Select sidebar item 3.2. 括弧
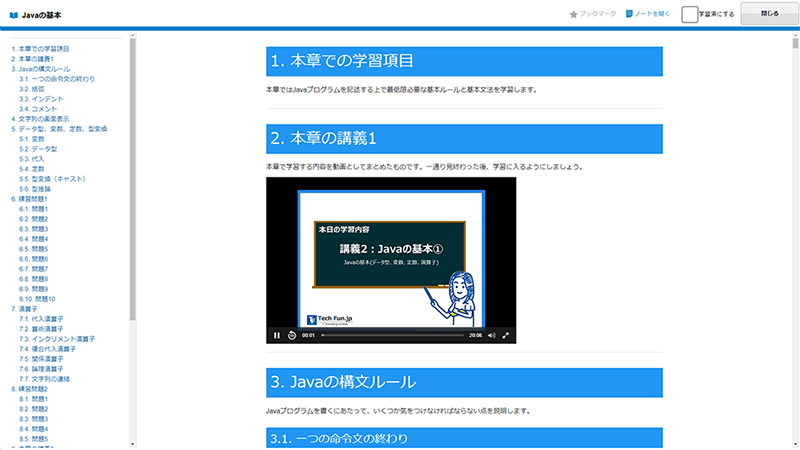Image resolution: width=800 pixels, height=450 pixels. coord(32,89)
